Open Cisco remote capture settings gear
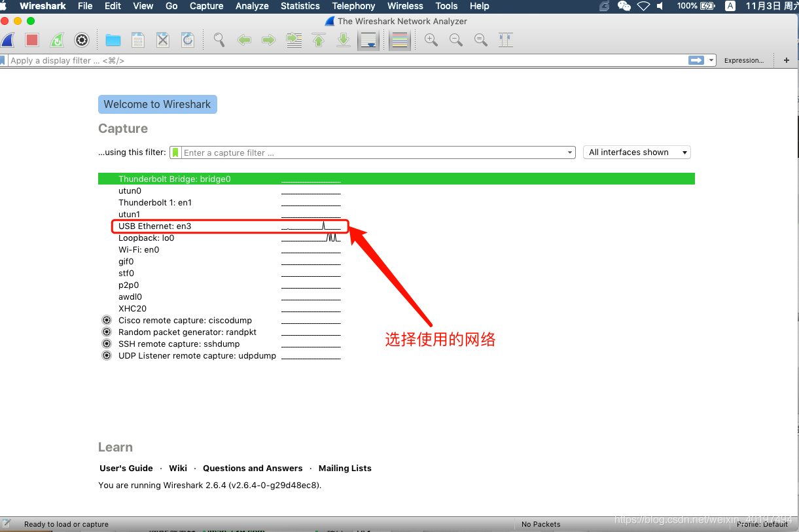 pos(107,321)
